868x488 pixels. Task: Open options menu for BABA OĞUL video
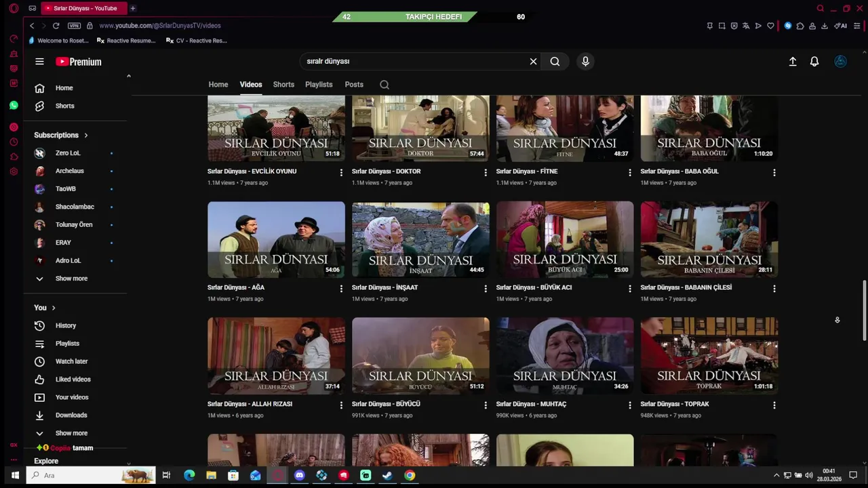[774, 173]
